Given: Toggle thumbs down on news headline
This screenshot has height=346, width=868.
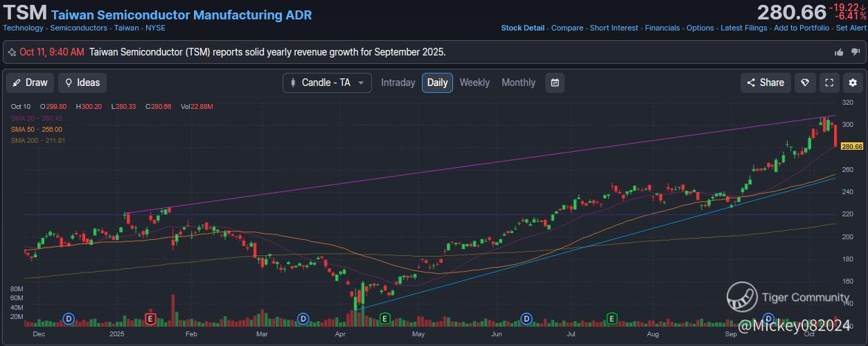Looking at the screenshot, I should [x=856, y=52].
